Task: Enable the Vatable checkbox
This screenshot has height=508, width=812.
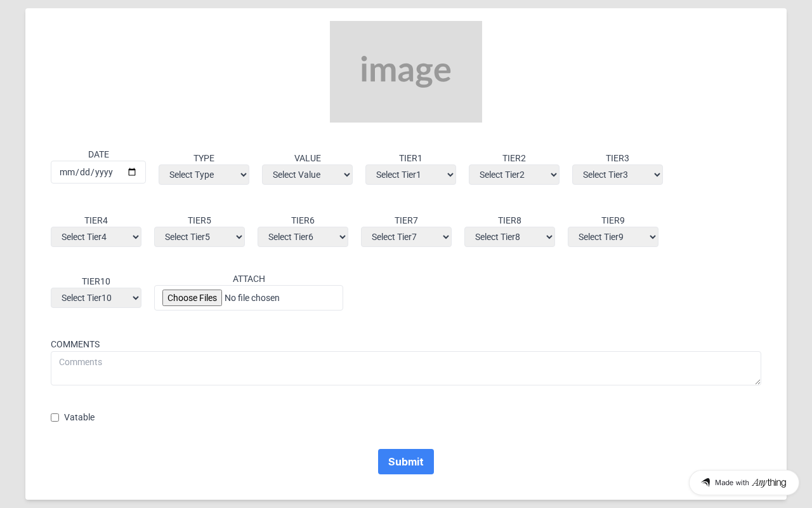Action: click(x=55, y=417)
